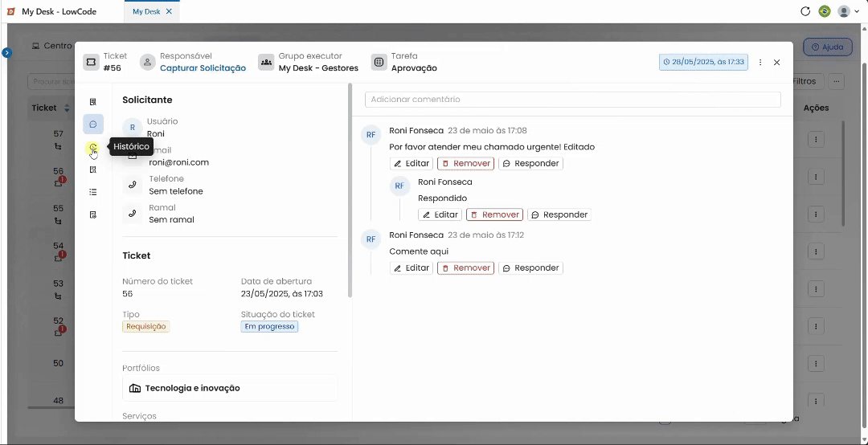The image size is (868, 445).
Task: Click ticket number 54 in background list
Action: (x=58, y=246)
